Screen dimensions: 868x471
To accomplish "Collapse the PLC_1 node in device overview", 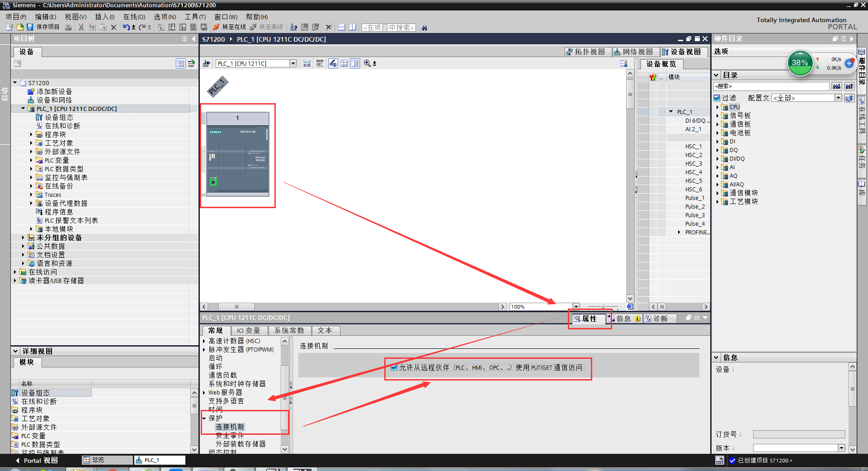I will tap(671, 112).
